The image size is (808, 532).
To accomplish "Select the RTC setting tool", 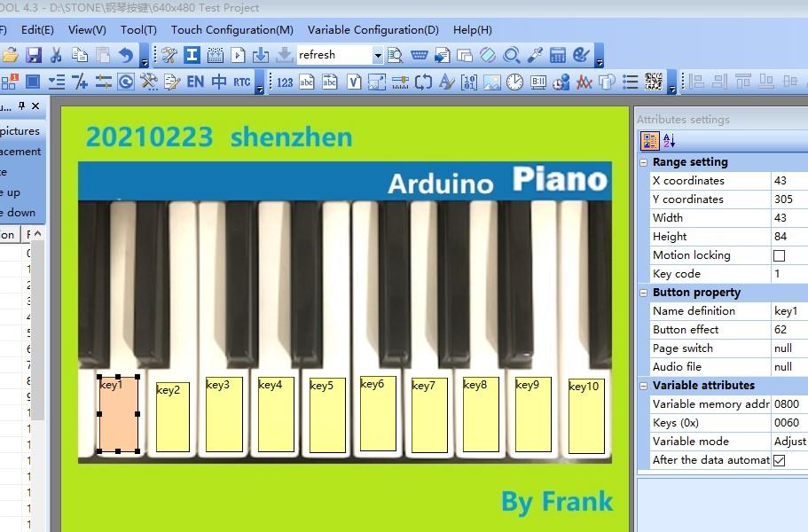I will point(240,82).
